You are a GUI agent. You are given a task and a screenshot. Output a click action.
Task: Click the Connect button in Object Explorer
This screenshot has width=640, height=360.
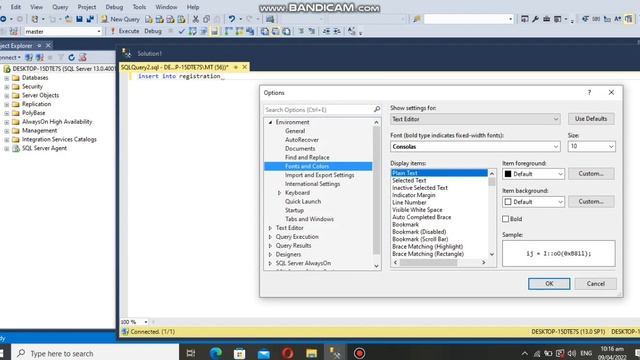pos(10,58)
